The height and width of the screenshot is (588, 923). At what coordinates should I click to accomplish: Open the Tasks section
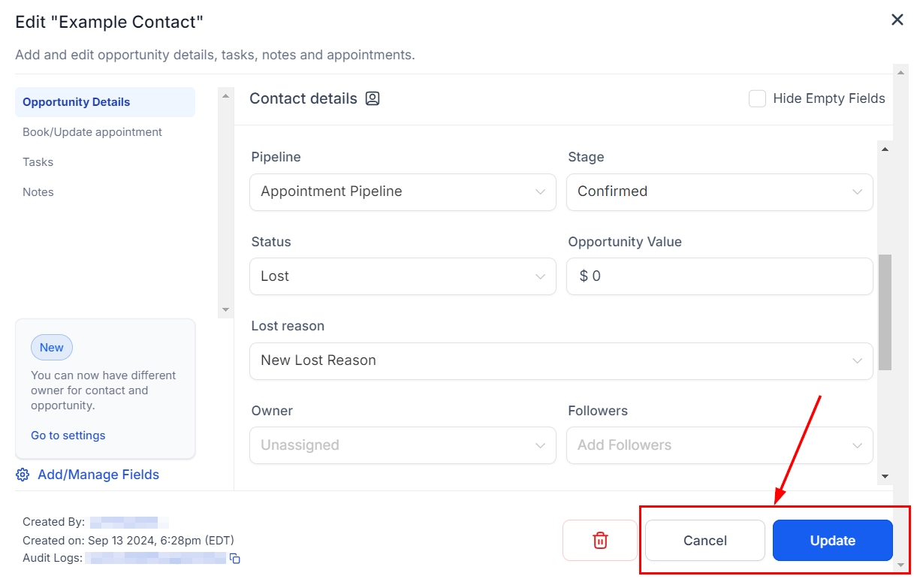pyautogui.click(x=38, y=162)
